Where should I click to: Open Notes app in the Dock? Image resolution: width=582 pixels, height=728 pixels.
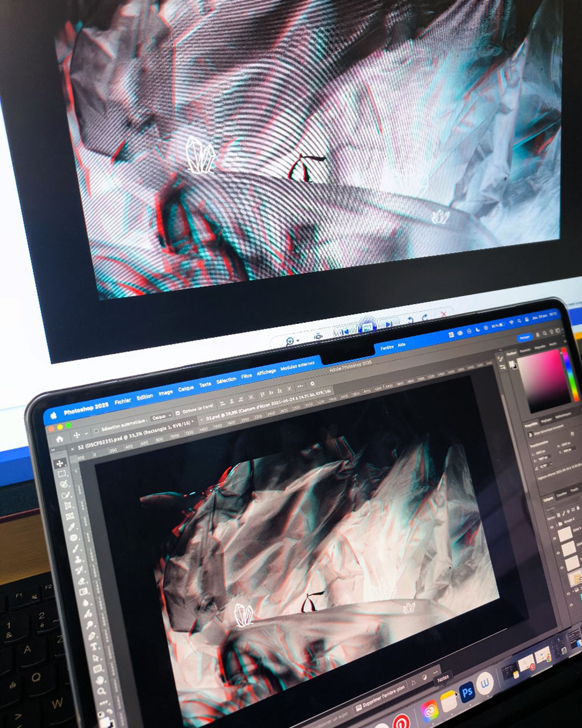pos(449,701)
